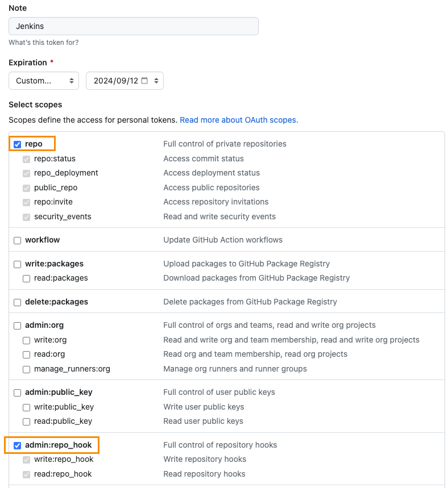Viewport: 448px width, 488px height.
Task: Open the calendar picker in expiration date
Action: [144, 81]
